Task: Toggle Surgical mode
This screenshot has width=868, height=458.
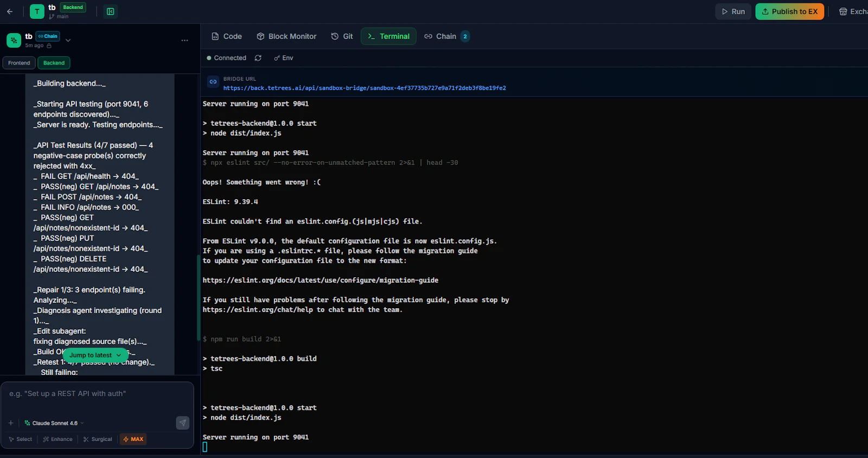Action: pyautogui.click(x=98, y=439)
